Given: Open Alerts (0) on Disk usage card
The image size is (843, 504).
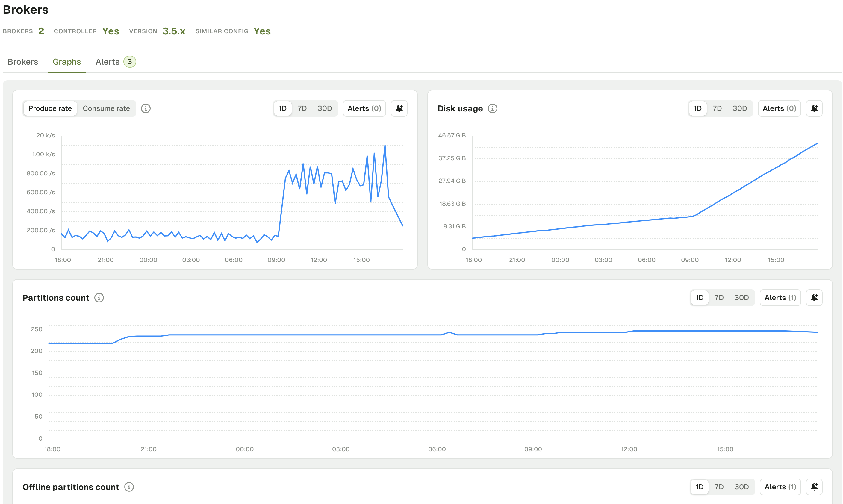Looking at the screenshot, I should pyautogui.click(x=779, y=108).
